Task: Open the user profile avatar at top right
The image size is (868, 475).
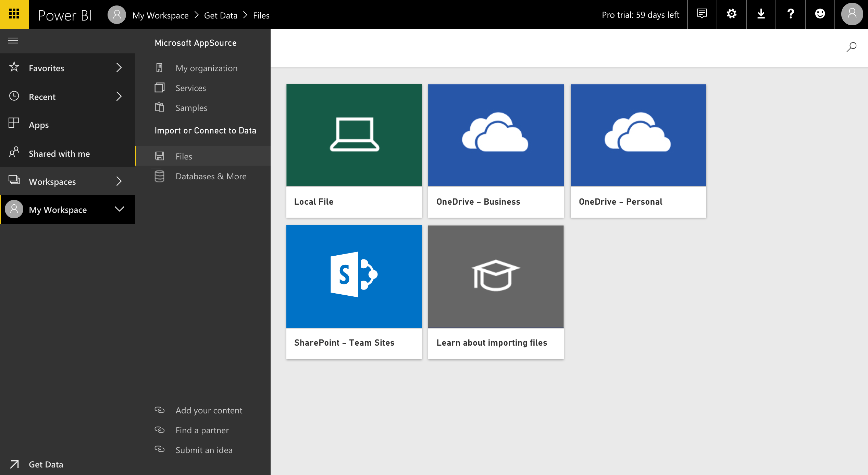Action: [x=852, y=14]
